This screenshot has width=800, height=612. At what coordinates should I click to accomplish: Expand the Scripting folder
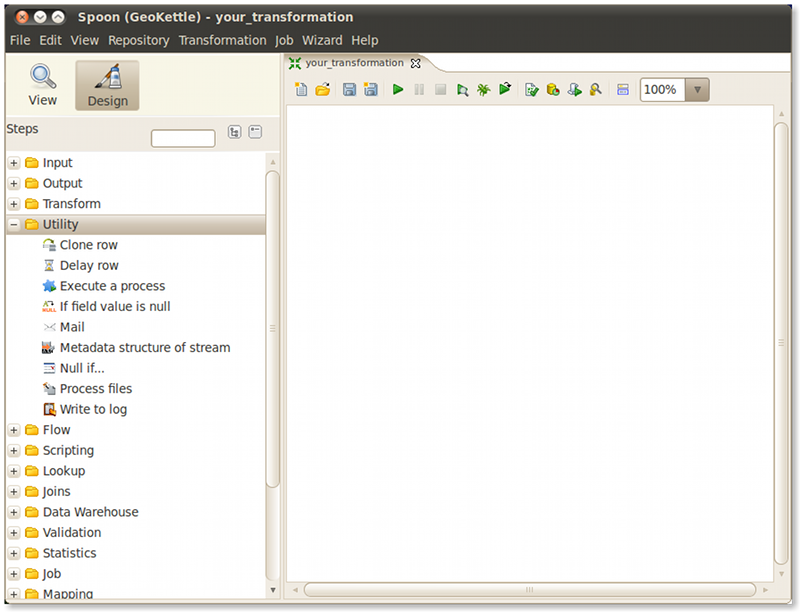(14, 451)
